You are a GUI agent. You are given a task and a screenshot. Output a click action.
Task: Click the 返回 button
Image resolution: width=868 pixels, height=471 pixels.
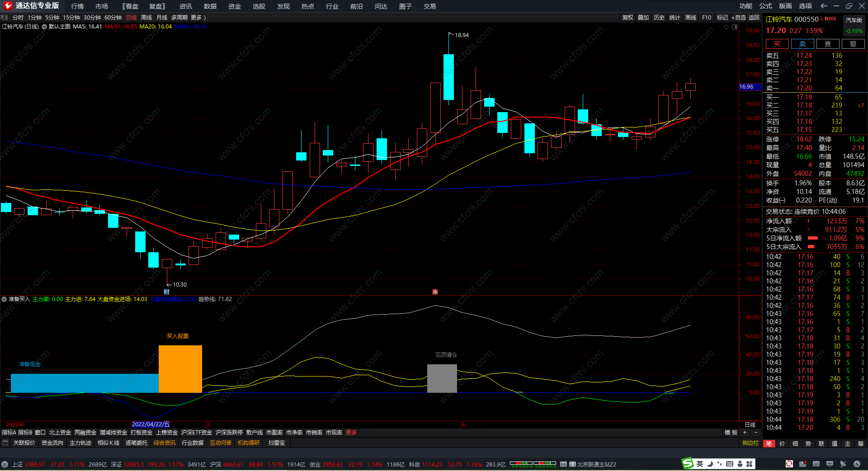point(754,18)
